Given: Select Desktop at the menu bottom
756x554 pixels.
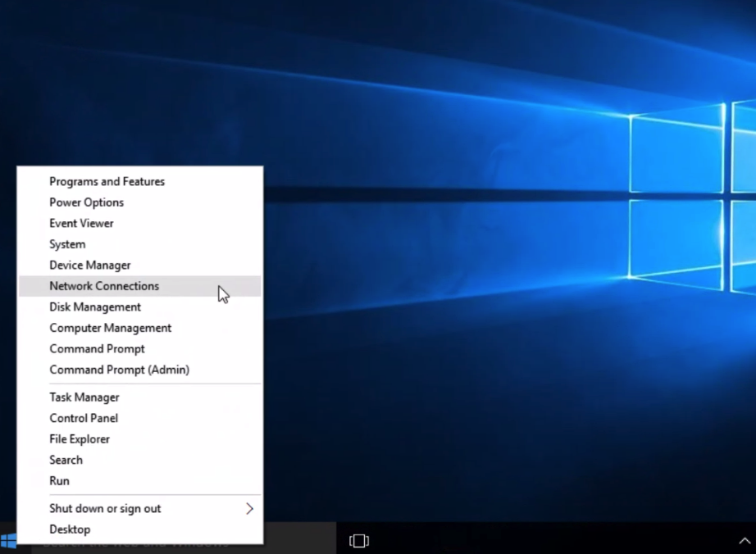Looking at the screenshot, I should pyautogui.click(x=140, y=529).
